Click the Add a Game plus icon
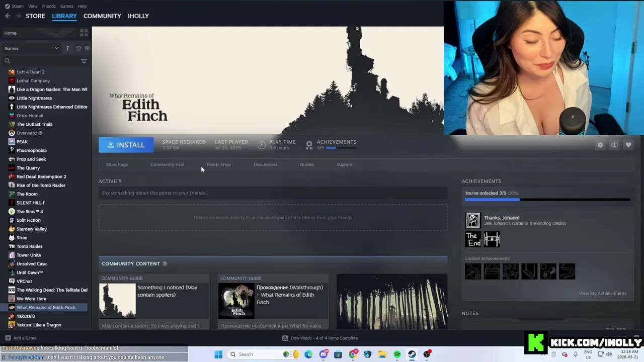Image resolution: width=644 pixels, height=362 pixels. (8, 338)
